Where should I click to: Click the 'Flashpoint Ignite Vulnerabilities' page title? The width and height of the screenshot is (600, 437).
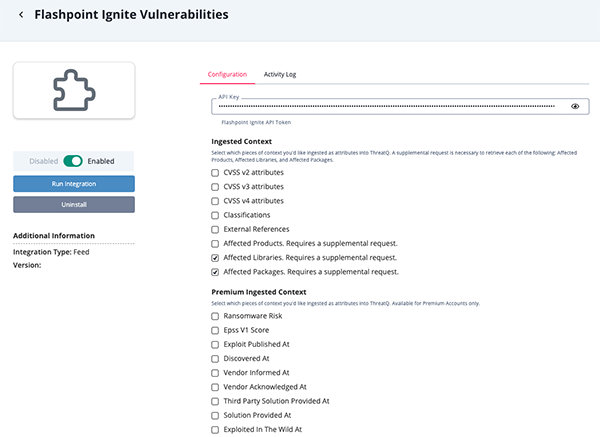[131, 15]
